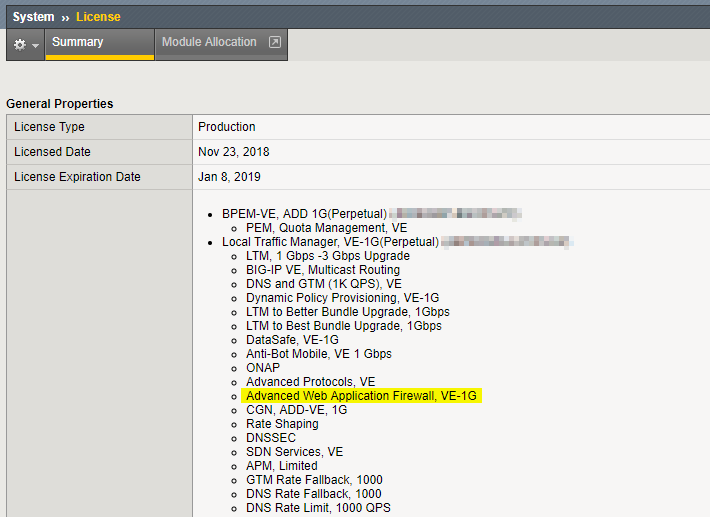Open the dropdown arrow beside the gear
Viewport: 710px width, 517px height.
(x=36, y=46)
